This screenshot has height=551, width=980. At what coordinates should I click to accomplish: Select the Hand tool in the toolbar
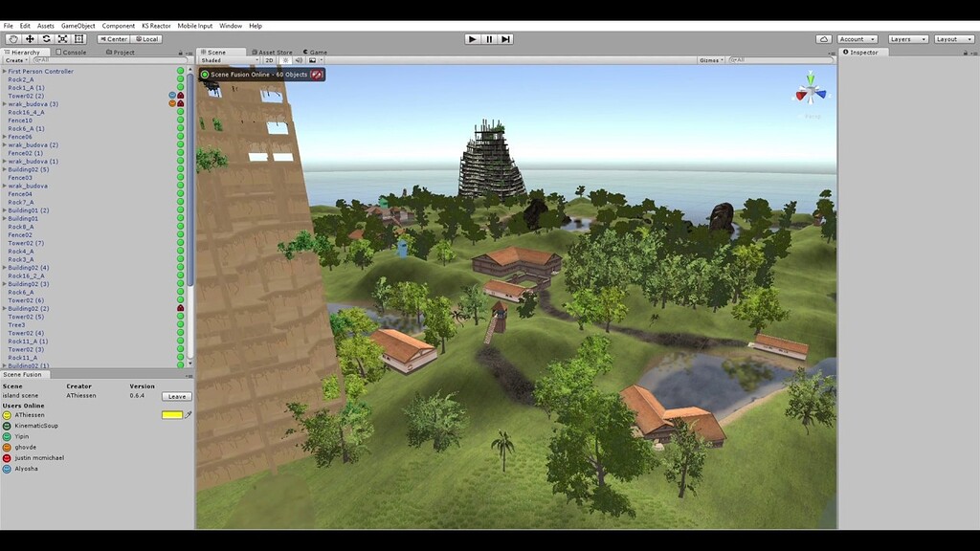[12, 38]
